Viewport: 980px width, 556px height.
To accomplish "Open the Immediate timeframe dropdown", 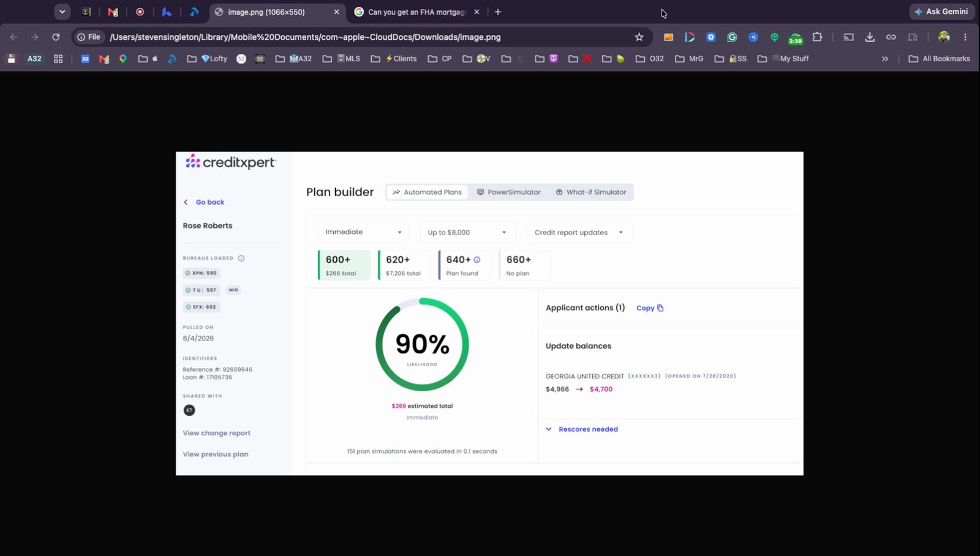I will coord(363,232).
